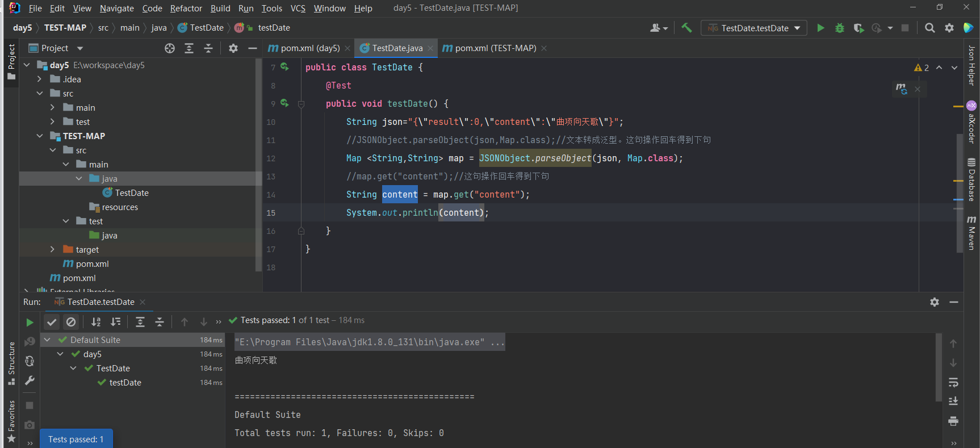
Task: Open the Refactor menu
Action: [186, 8]
